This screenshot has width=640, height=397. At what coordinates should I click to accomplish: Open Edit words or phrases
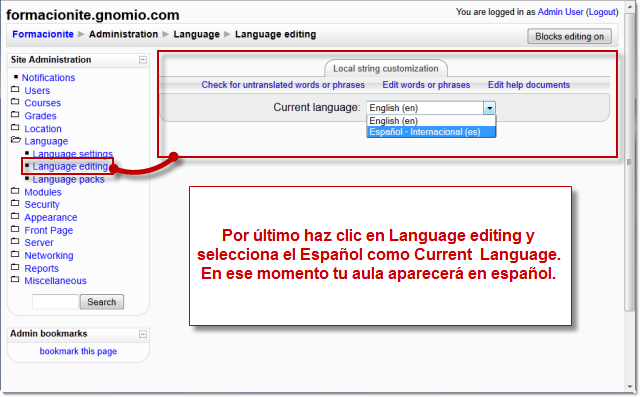point(426,85)
